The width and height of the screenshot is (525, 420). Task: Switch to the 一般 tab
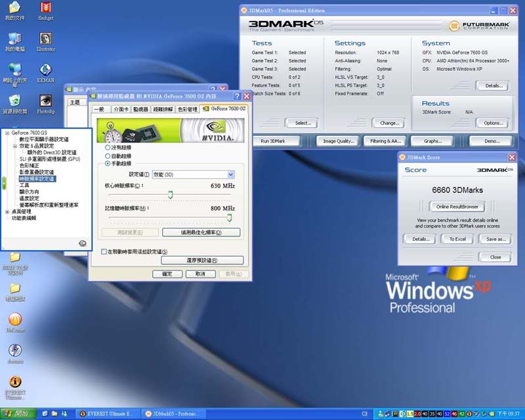pyautogui.click(x=100, y=109)
